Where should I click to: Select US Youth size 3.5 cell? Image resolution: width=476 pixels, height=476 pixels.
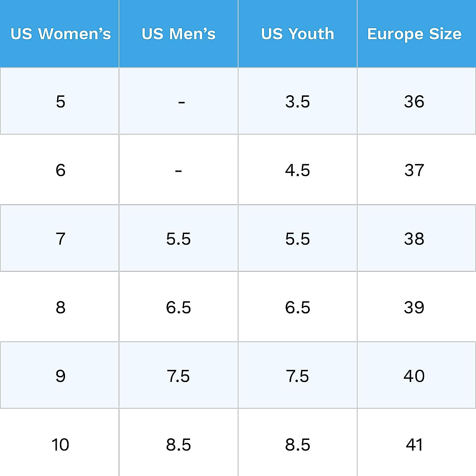click(297, 102)
